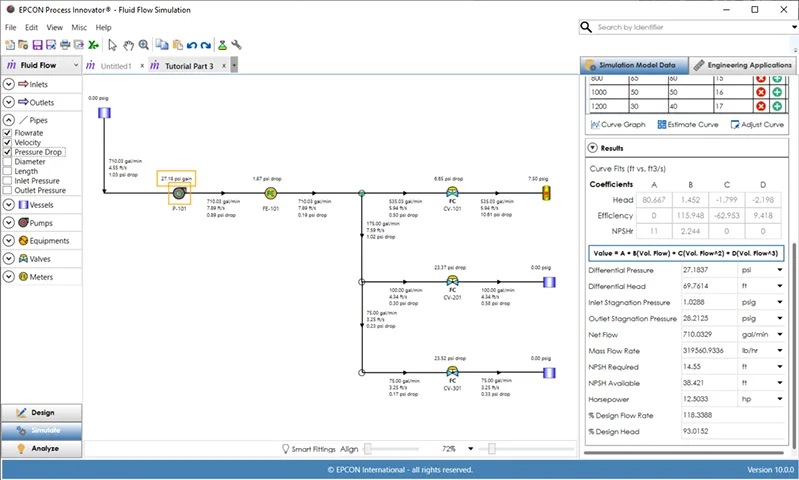
Task: Click the print icon in toolbar
Action: click(x=65, y=45)
